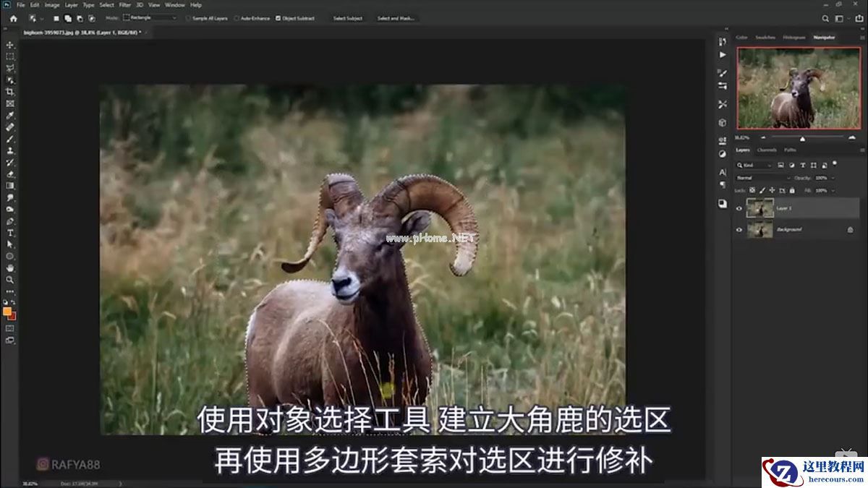Pick the Lasso tool

click(10, 68)
